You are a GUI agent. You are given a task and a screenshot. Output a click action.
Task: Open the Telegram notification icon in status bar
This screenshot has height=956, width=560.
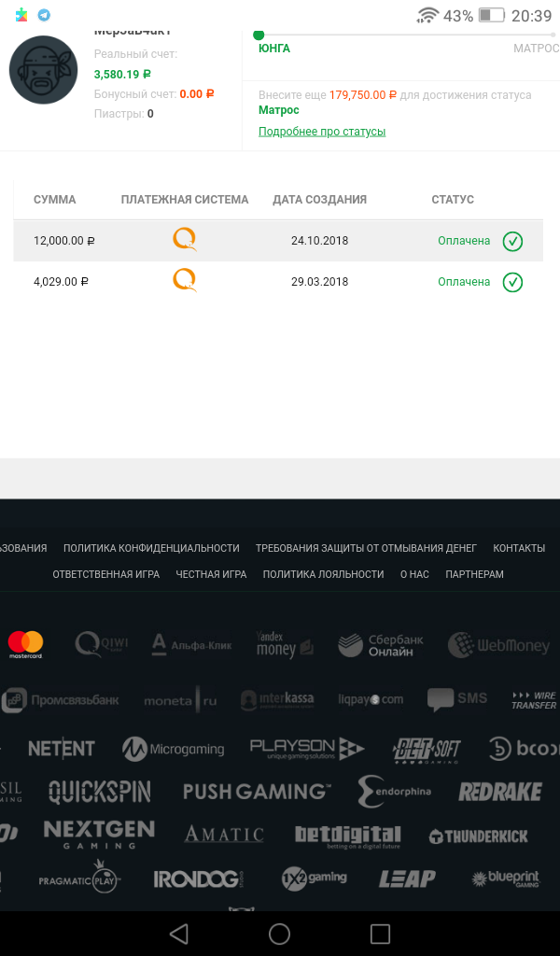click(44, 15)
